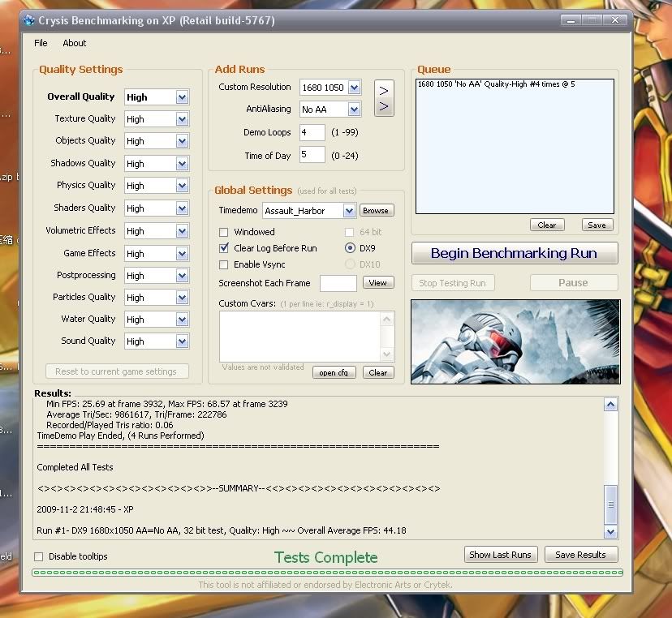Enable the Windowed checkbox
Image resolution: width=672 pixels, height=618 pixels.
click(x=224, y=232)
